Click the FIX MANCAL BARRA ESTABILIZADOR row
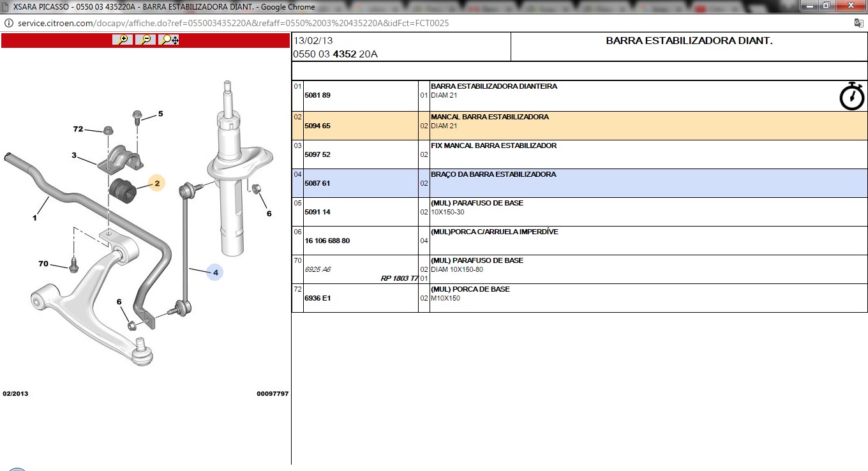 pos(493,146)
